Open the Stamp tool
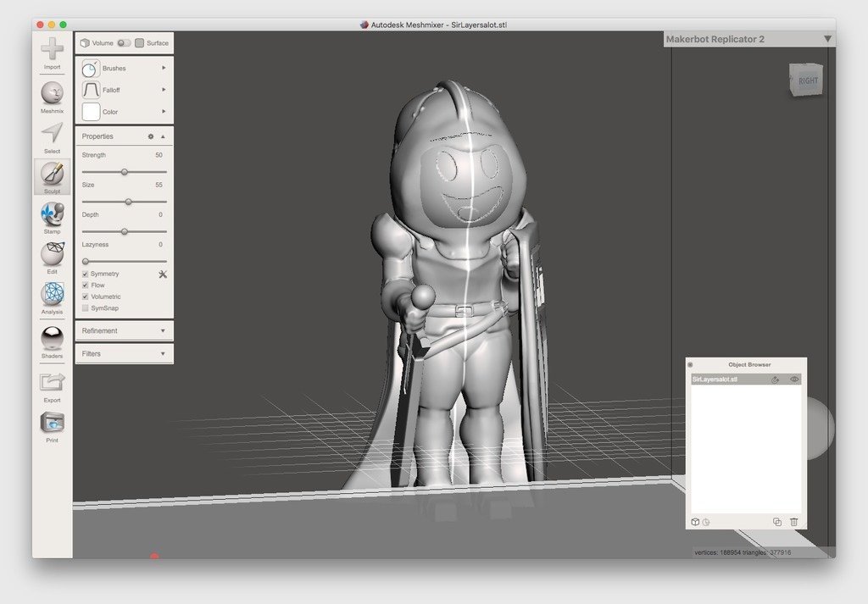This screenshot has width=868, height=604. click(x=52, y=214)
